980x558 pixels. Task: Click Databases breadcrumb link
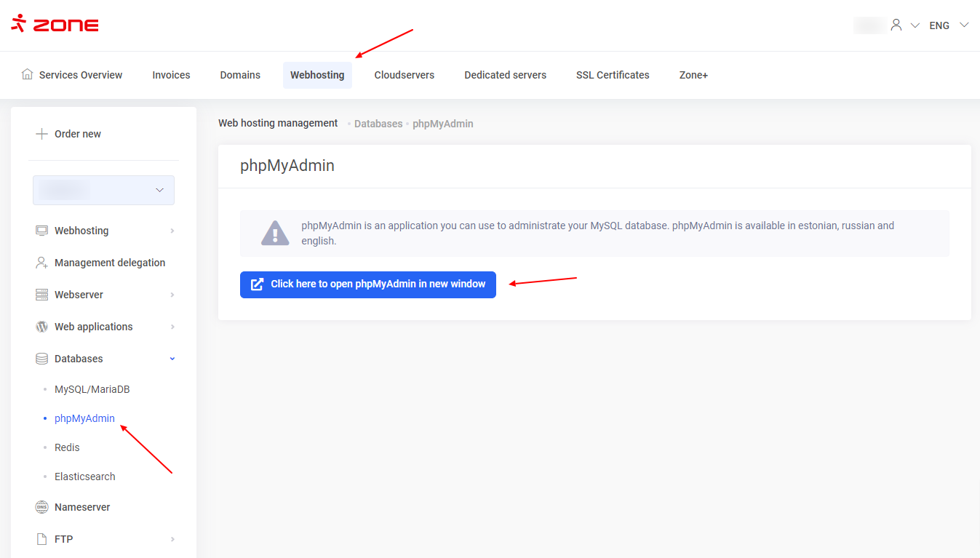pos(378,124)
